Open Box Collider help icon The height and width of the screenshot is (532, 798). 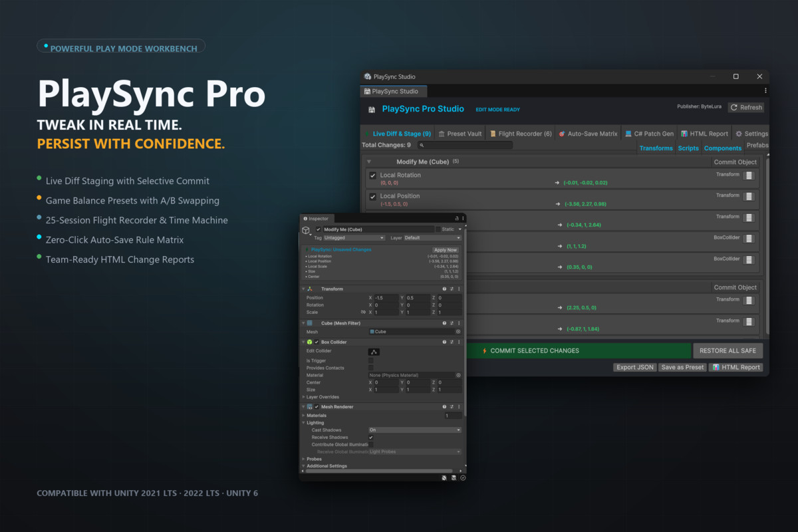tap(444, 342)
